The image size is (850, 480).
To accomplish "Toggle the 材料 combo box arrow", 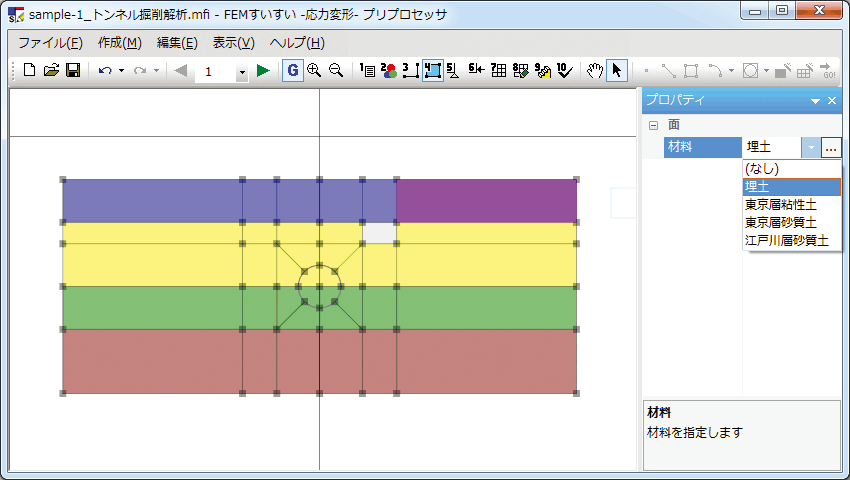I will [811, 147].
